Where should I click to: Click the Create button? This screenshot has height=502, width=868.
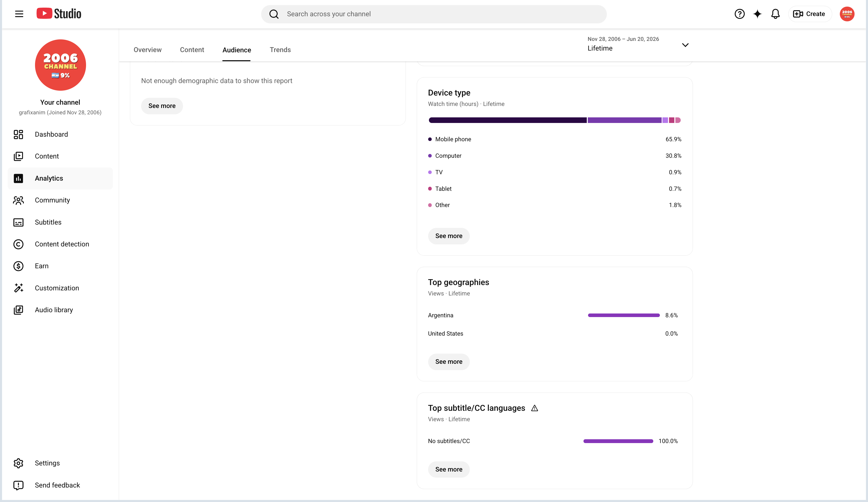tap(809, 14)
